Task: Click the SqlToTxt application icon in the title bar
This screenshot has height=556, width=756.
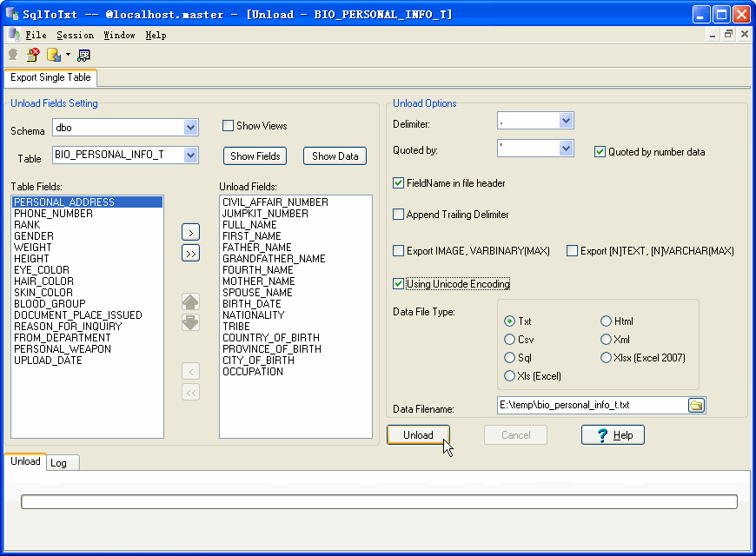Action: point(12,14)
